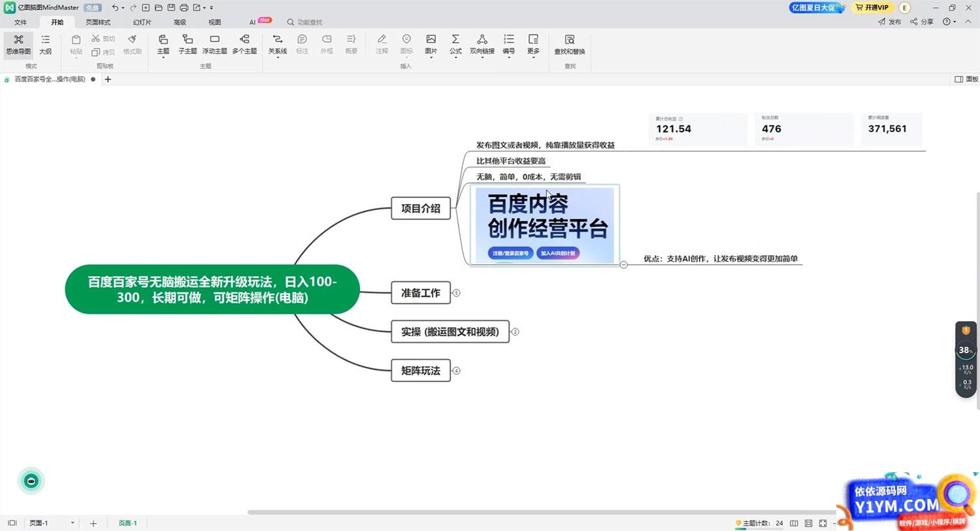Click the 功能查找 search field
The width and height of the screenshot is (980, 531).
click(305, 22)
